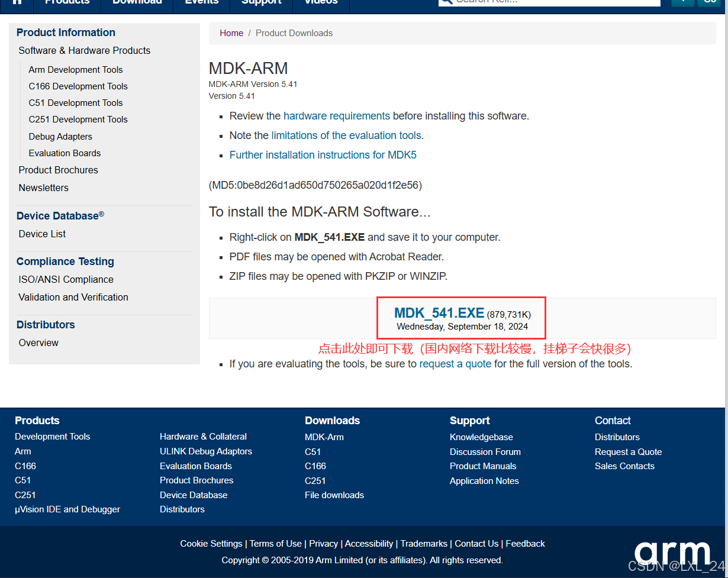
Task: Open Request a Quote in footer Contact
Action: click(629, 452)
